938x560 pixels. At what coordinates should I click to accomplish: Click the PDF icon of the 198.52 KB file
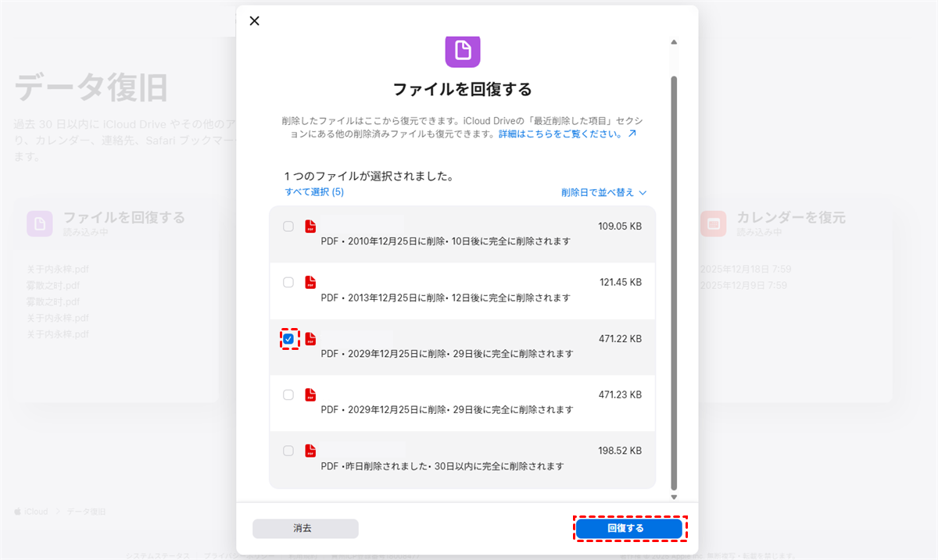tap(310, 451)
